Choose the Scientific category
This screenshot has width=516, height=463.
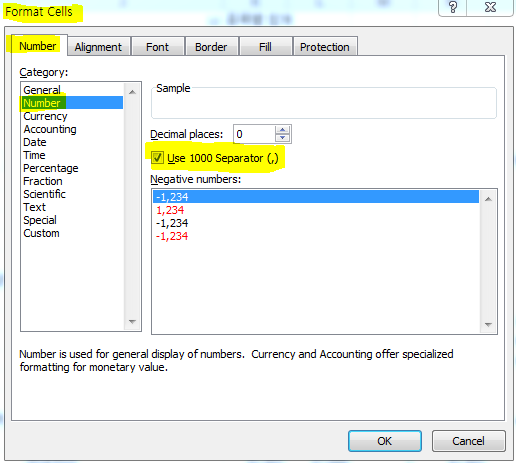(x=72, y=194)
